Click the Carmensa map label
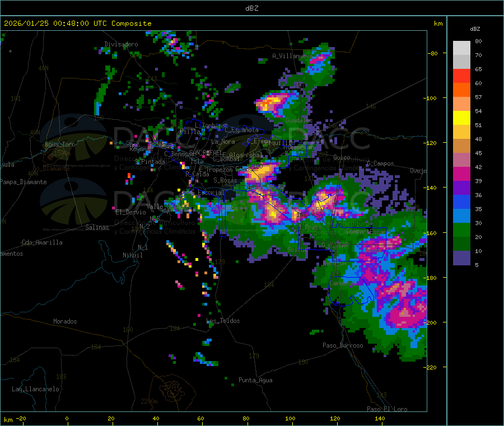This screenshot has width=504, height=426. [x=343, y=283]
